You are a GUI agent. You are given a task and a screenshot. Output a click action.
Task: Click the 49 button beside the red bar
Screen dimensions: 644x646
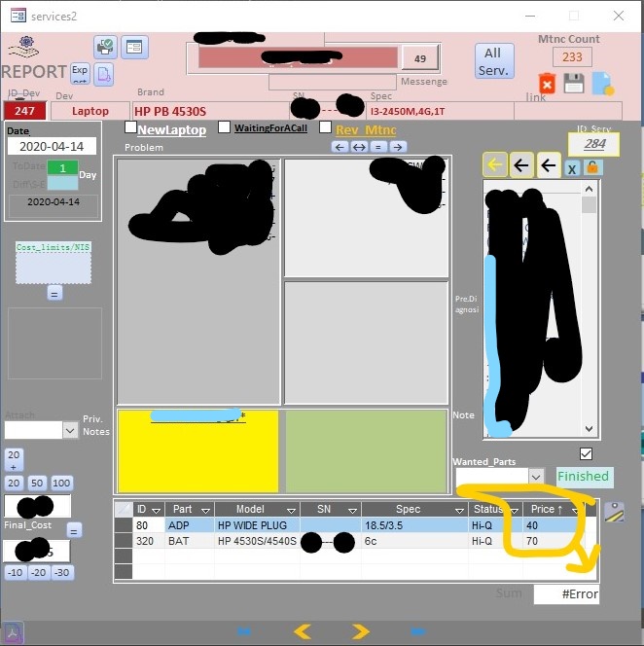pos(420,58)
